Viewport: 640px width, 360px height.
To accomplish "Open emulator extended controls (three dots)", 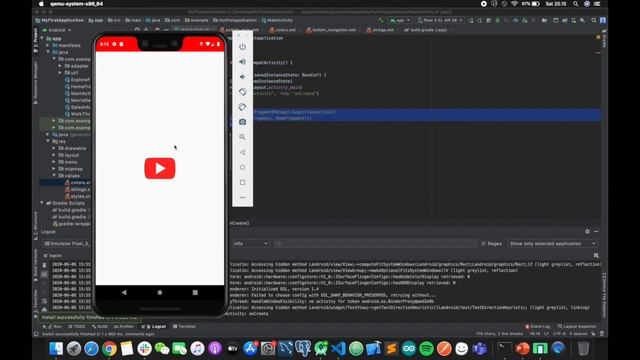I will (x=242, y=198).
